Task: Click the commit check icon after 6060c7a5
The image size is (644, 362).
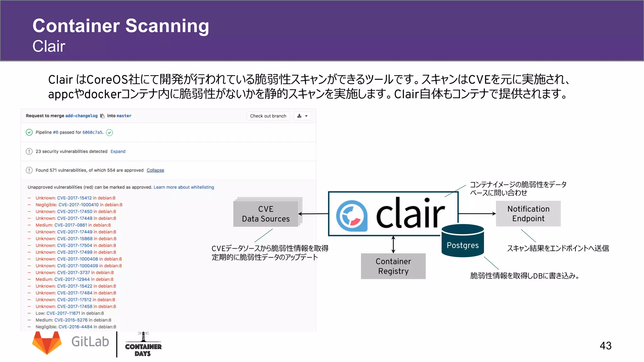Action: point(109,133)
